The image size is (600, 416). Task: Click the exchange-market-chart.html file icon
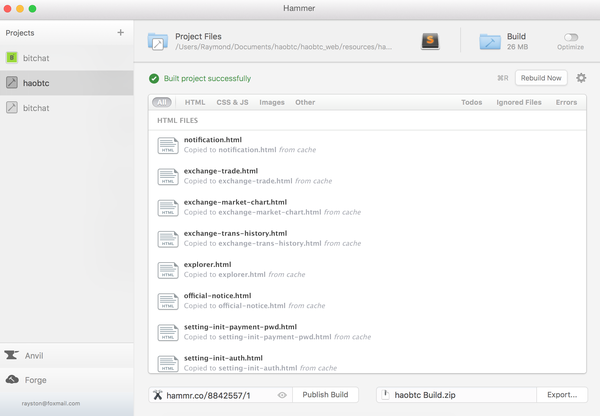[x=168, y=208]
